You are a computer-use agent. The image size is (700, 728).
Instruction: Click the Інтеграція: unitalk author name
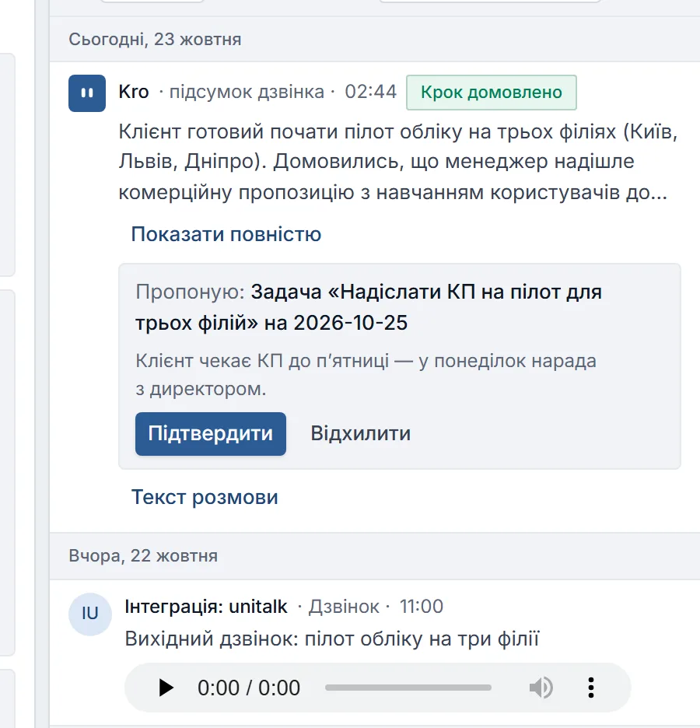pyautogui.click(x=206, y=607)
